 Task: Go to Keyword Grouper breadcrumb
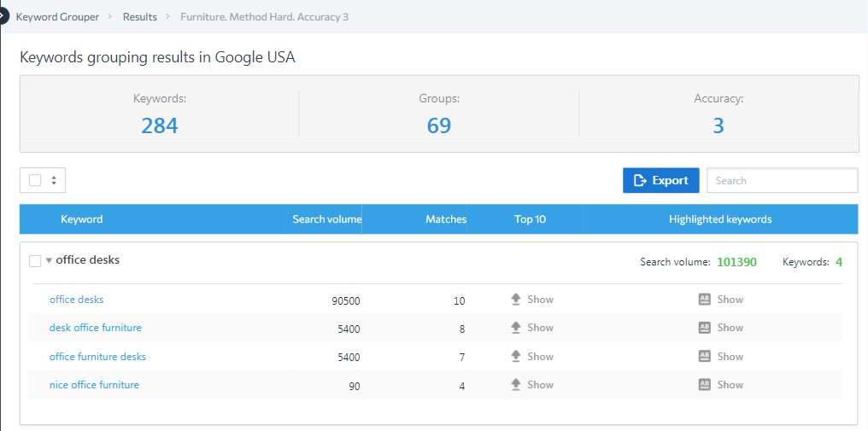tap(57, 17)
